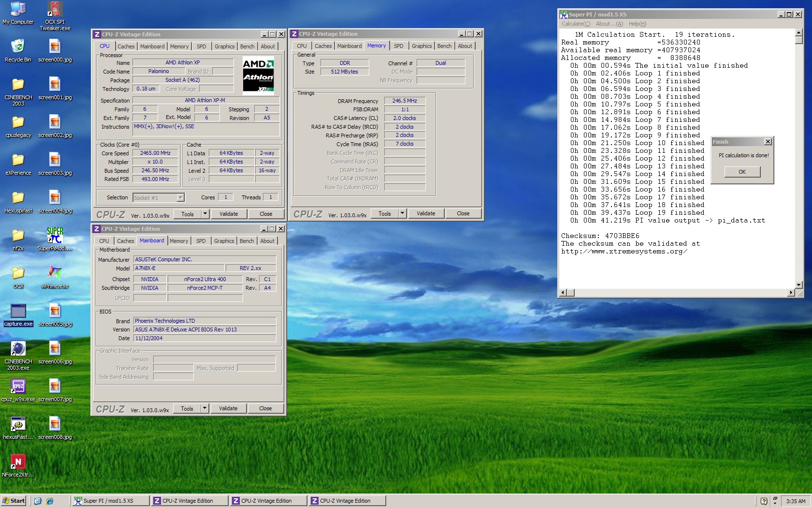Click help tray icon in taskbar
Image resolution: width=812 pixels, height=508 pixels.
[x=764, y=501]
